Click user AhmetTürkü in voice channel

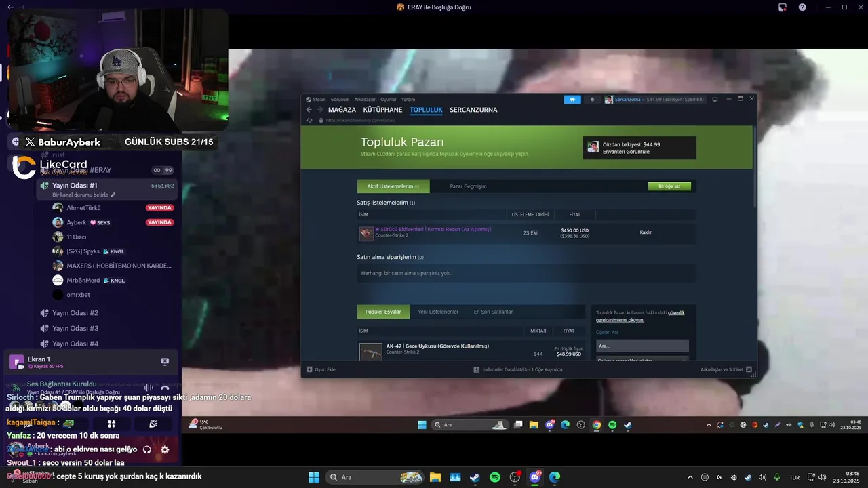pyautogui.click(x=83, y=208)
